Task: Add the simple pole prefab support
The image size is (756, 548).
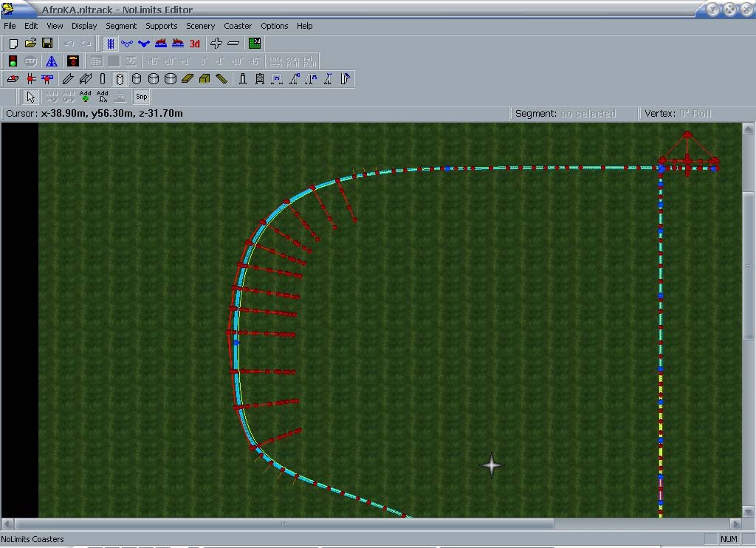Action: tap(243, 78)
